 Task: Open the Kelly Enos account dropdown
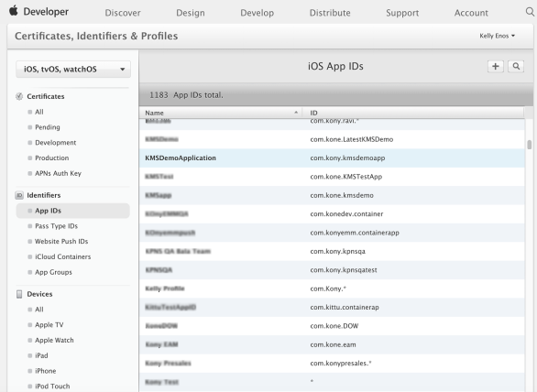click(497, 36)
